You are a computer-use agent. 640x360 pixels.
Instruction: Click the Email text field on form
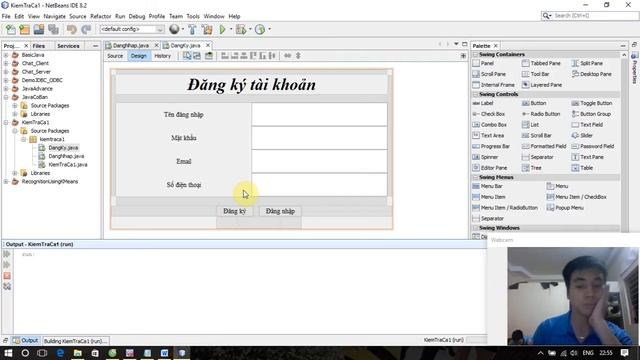pos(320,161)
